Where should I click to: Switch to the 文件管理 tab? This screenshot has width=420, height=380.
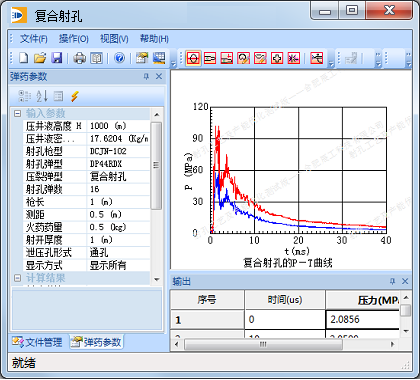click(x=37, y=342)
